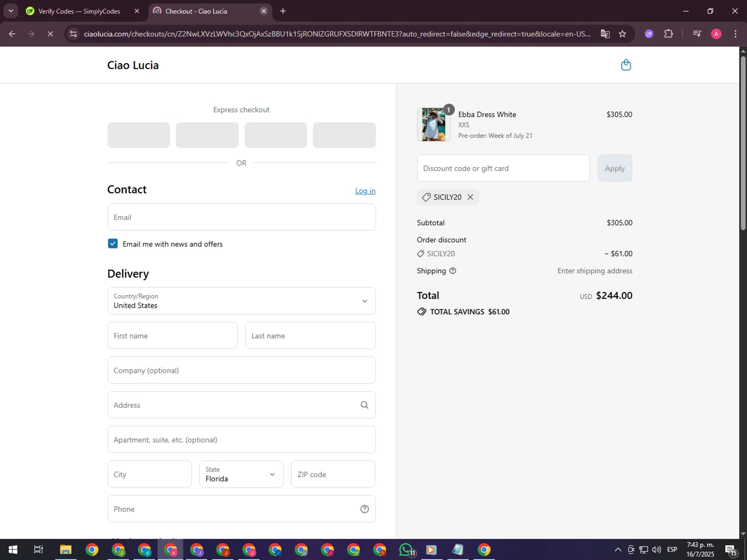Screen dimensions: 747x560
Task: Open the tab search dropdown arrow
Action: [10, 11]
